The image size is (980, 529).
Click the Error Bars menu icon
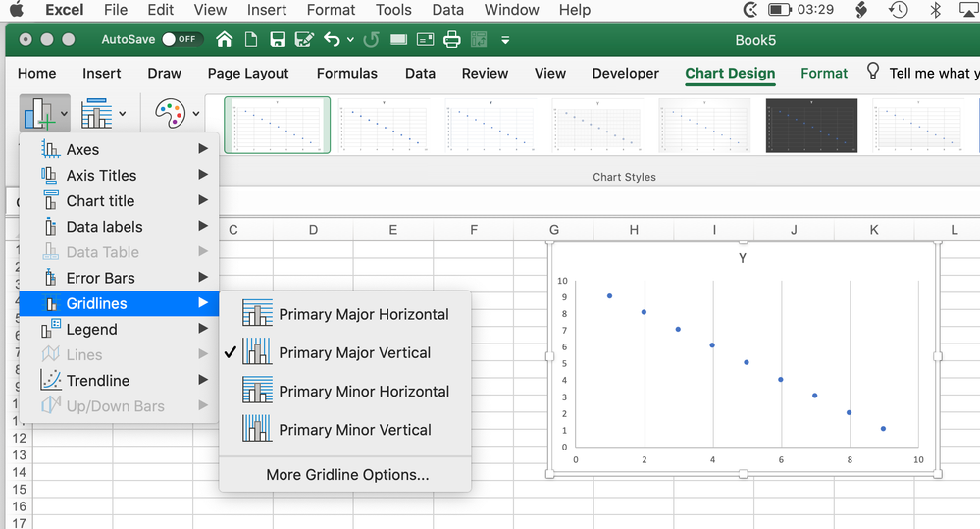(x=51, y=277)
